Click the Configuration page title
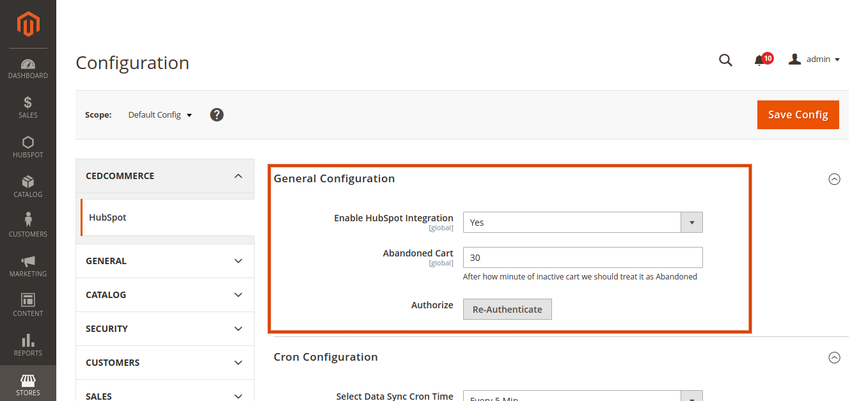The height and width of the screenshot is (401, 868). click(132, 63)
